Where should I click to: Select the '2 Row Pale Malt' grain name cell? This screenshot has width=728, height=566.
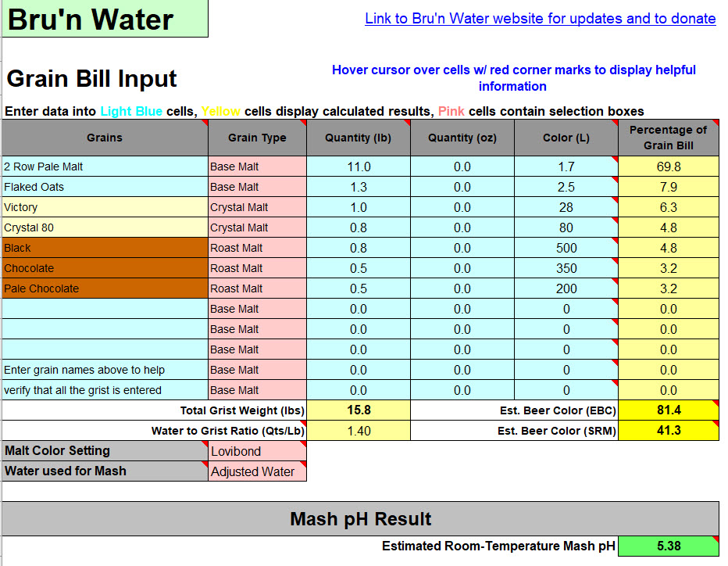(x=105, y=167)
